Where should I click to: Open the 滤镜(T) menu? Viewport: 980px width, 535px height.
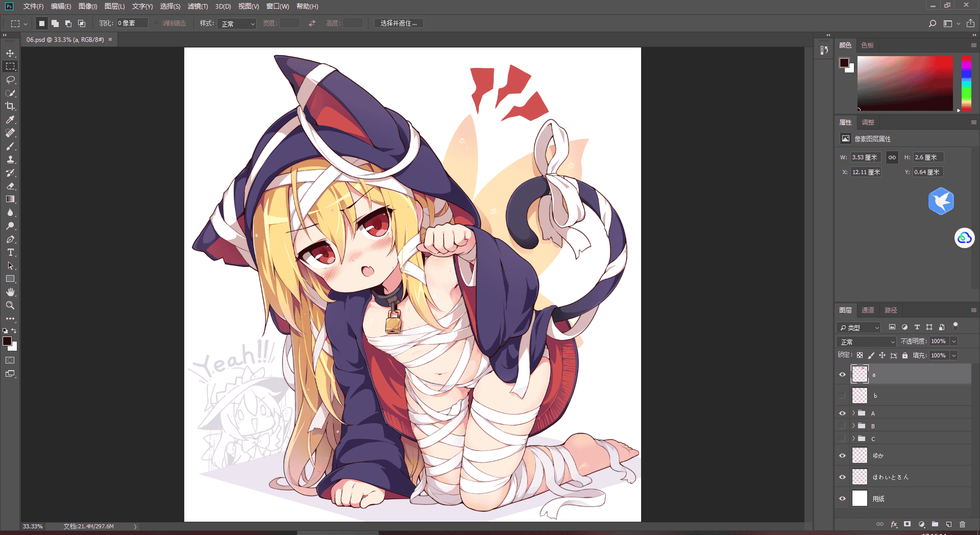[198, 6]
